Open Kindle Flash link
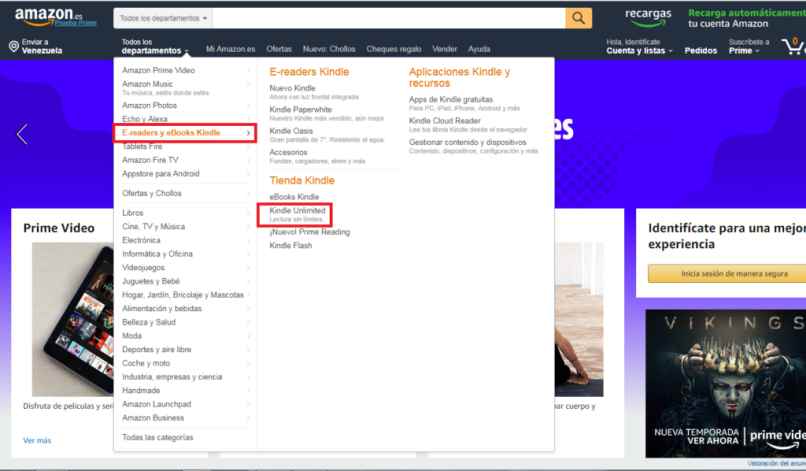The image size is (806, 471). 290,246
